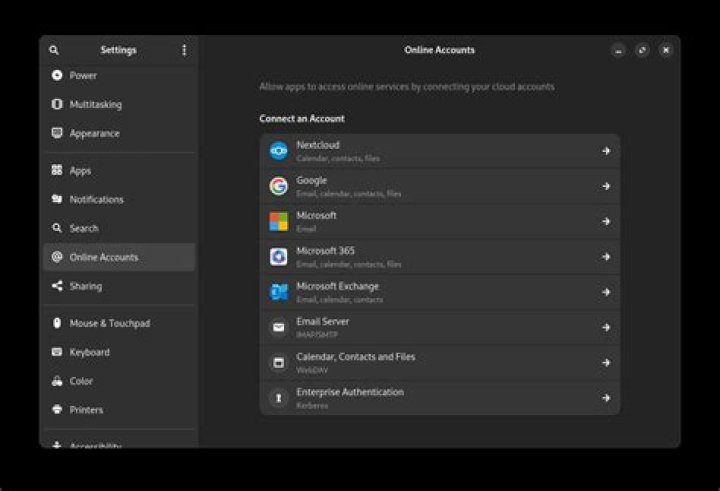Click the Microsoft row title text
Image resolution: width=720 pixels, height=491 pixels.
pos(316,215)
